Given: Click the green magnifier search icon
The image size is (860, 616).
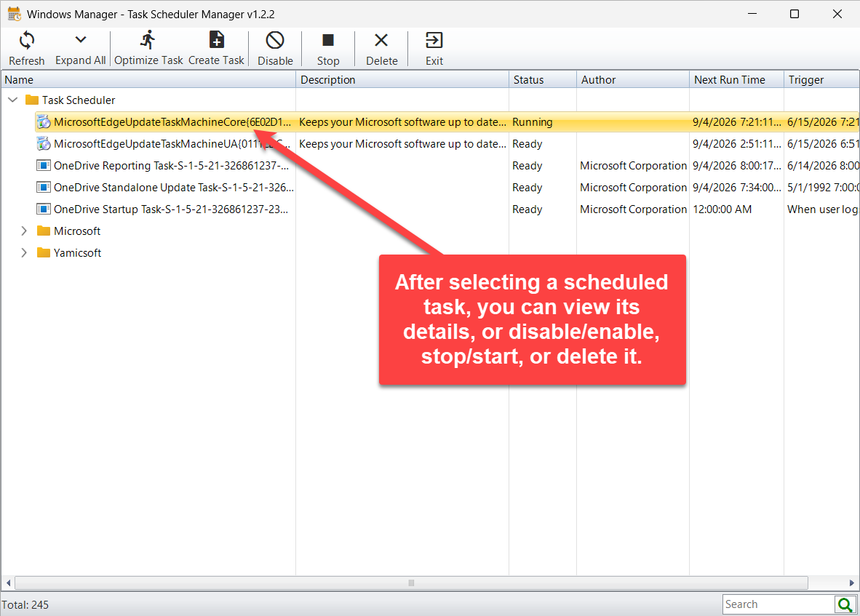Looking at the screenshot, I should click(845, 604).
